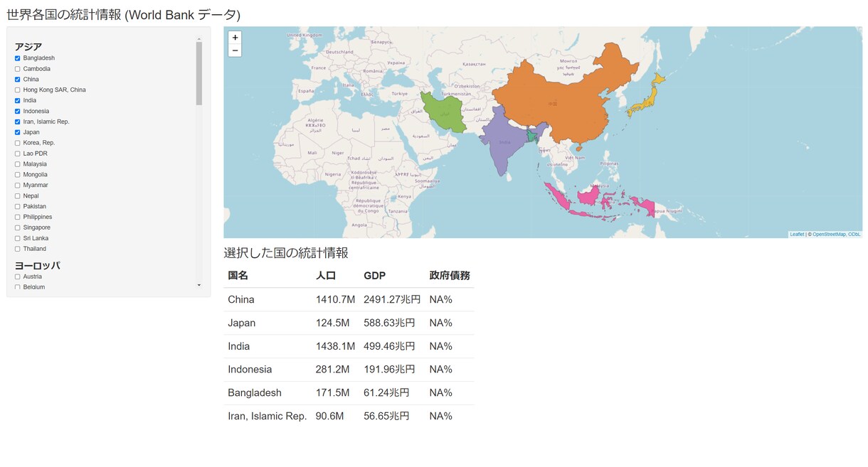
Task: Select the Lao PDR checkbox
Action: click(18, 154)
